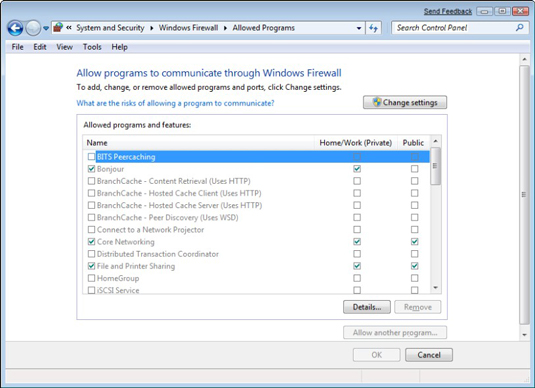Click the Remove button
The image size is (535, 388).
tap(418, 307)
